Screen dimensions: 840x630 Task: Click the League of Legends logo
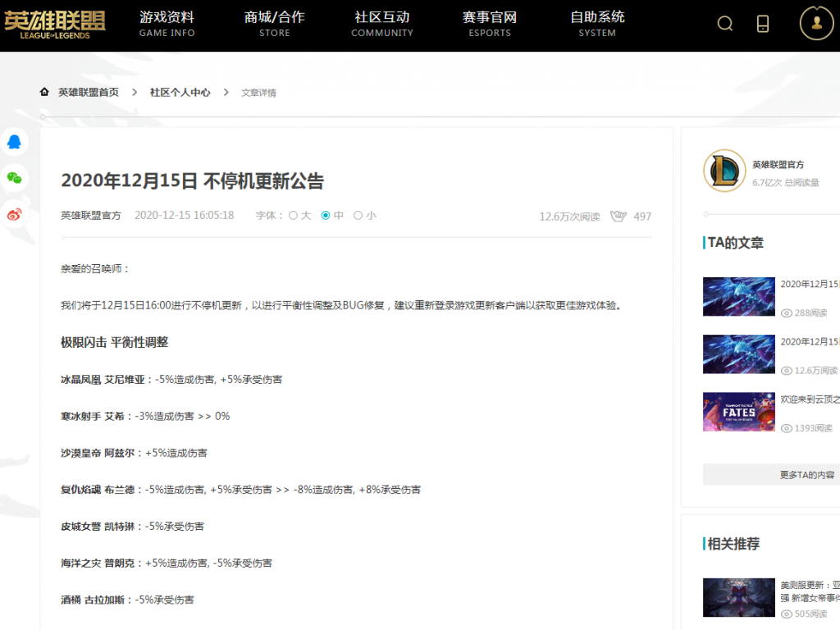[x=55, y=25]
